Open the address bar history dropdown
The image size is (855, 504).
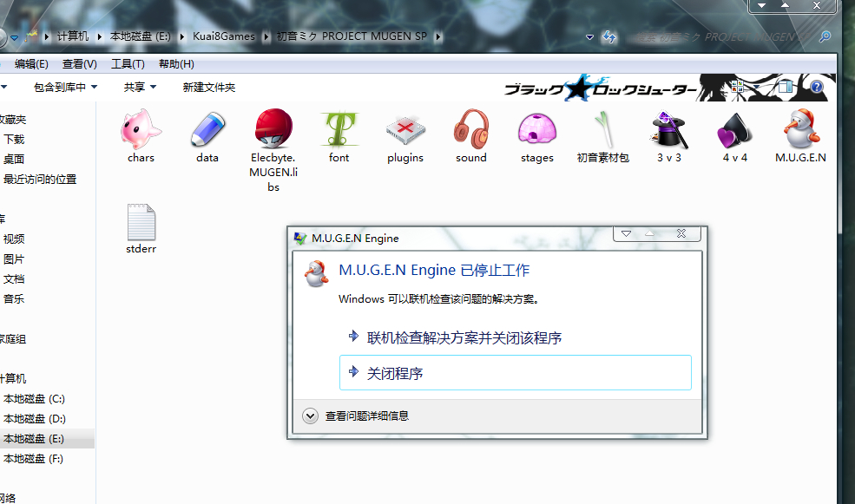click(589, 37)
